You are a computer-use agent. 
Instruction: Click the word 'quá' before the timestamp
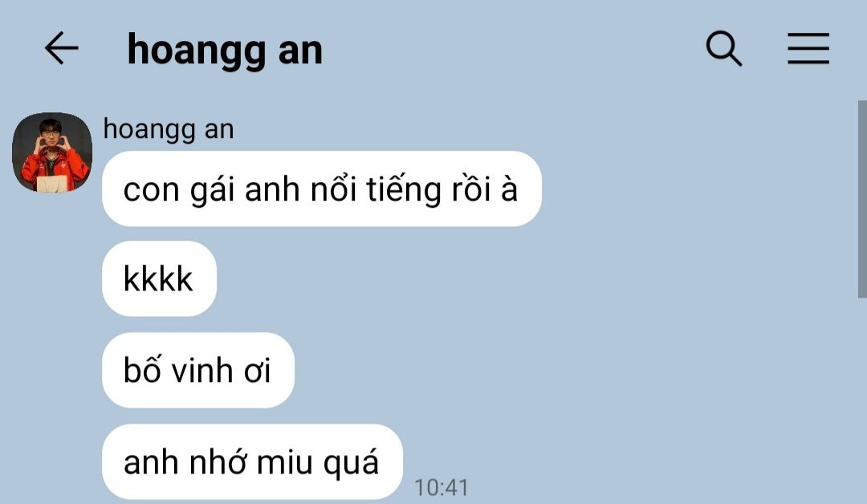pyautogui.click(x=351, y=463)
